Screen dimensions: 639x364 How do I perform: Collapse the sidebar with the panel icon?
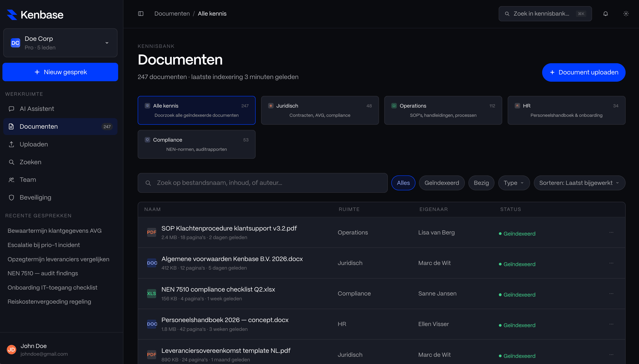click(x=141, y=13)
